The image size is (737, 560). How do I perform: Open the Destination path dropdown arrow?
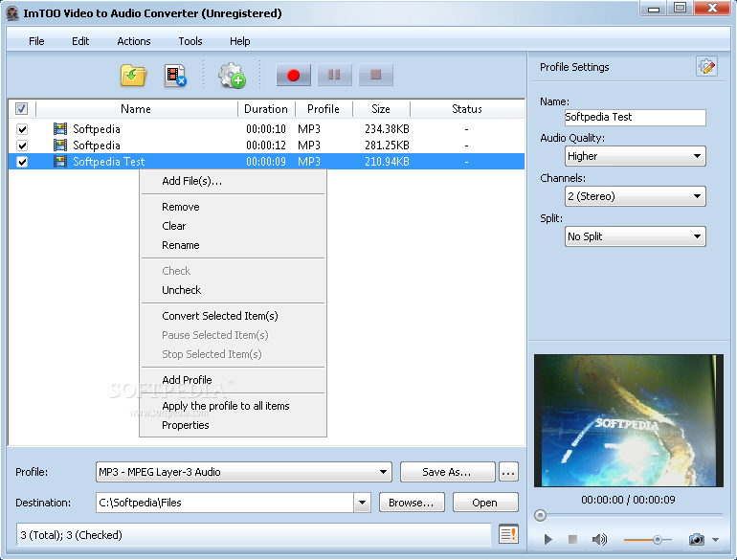362,503
